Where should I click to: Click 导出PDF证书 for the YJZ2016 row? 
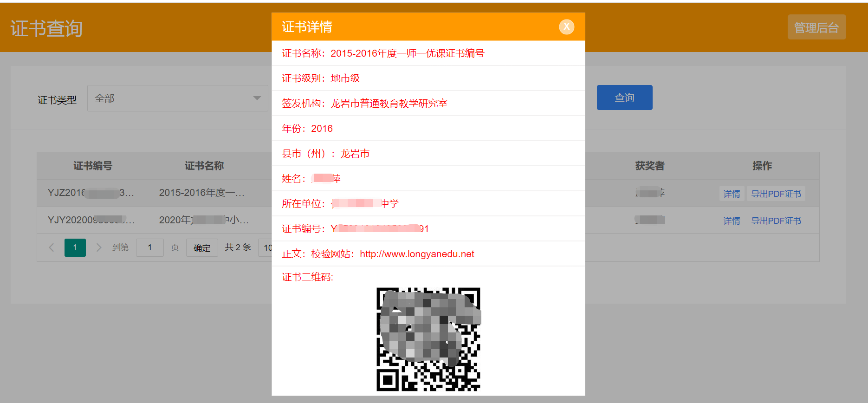776,194
